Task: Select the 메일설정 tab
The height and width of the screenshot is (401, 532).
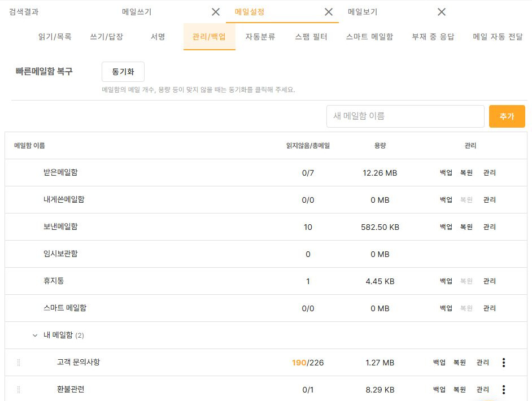Action: (x=250, y=12)
